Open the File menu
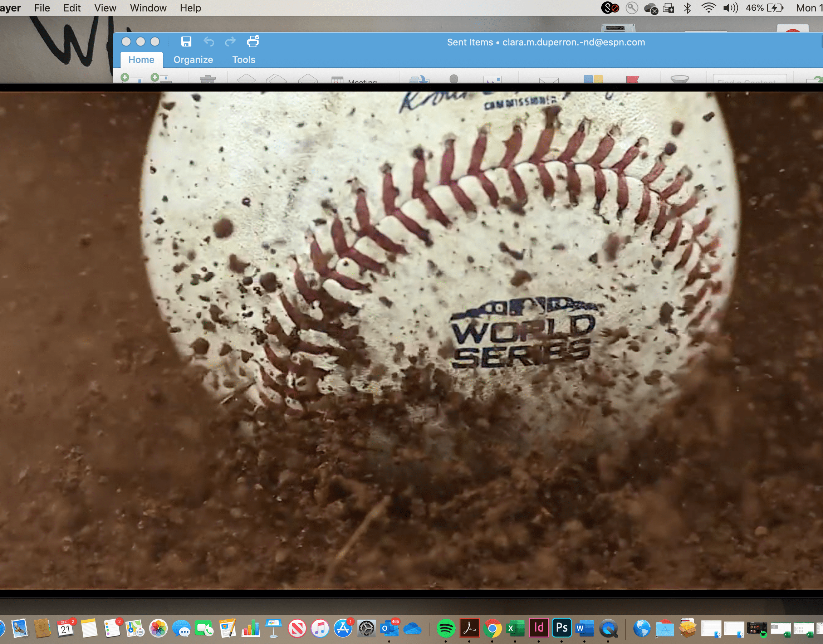823x644 pixels. click(x=42, y=8)
